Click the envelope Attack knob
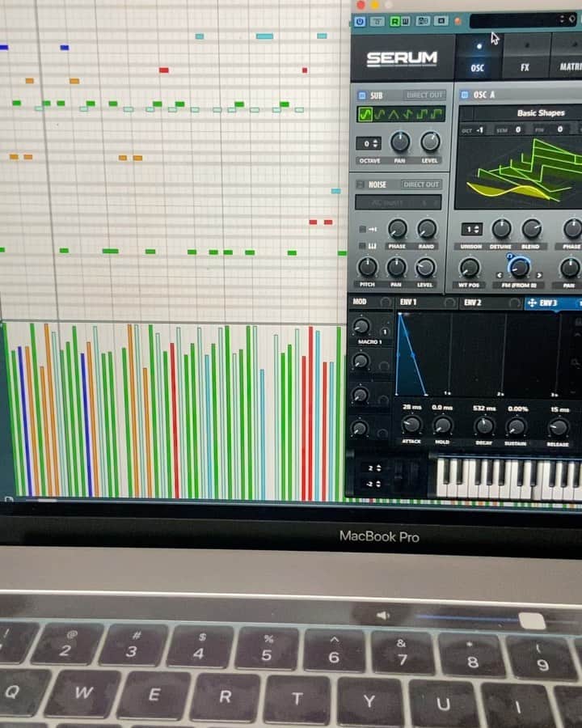The image size is (582, 728). 411,425
